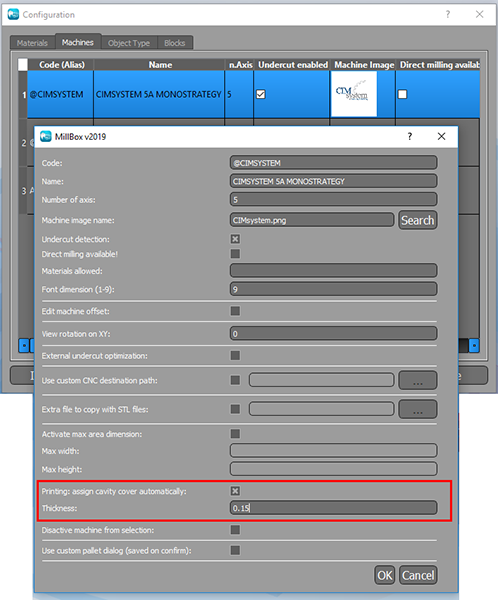
Task: Select the @CIMSYSTEM code cell
Action: (x=60, y=94)
